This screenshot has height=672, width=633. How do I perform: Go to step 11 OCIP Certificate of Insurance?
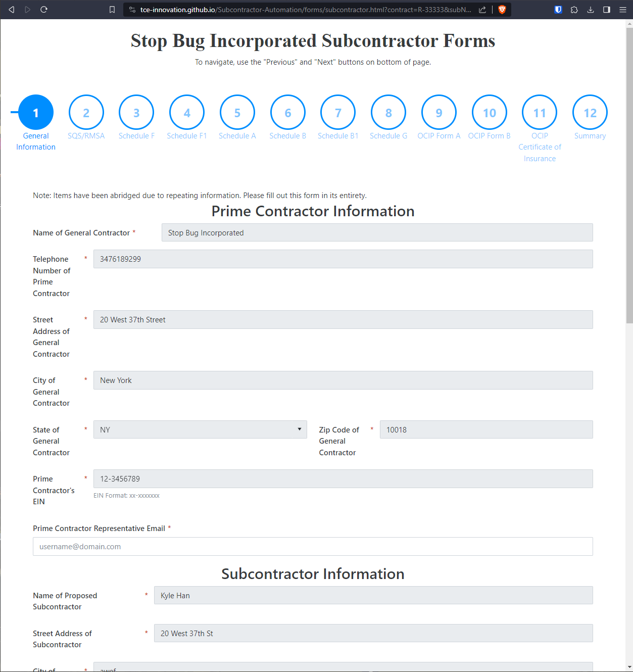[x=540, y=112]
